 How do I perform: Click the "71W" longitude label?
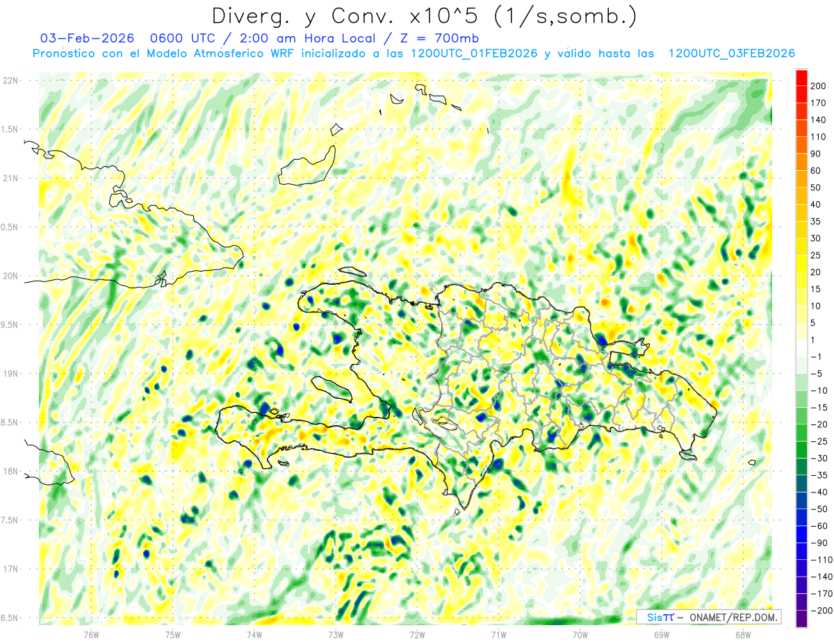(x=498, y=634)
